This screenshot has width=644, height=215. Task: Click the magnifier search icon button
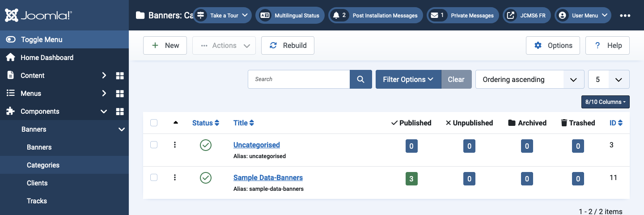(360, 79)
